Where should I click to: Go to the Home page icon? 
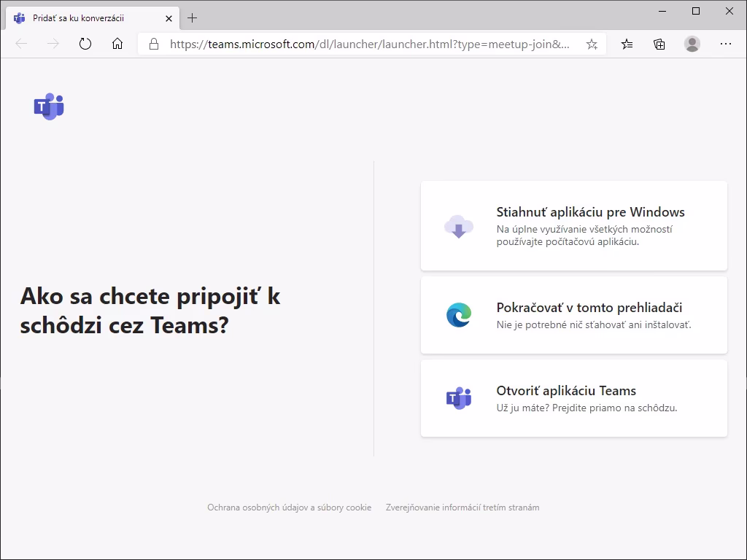(x=117, y=44)
